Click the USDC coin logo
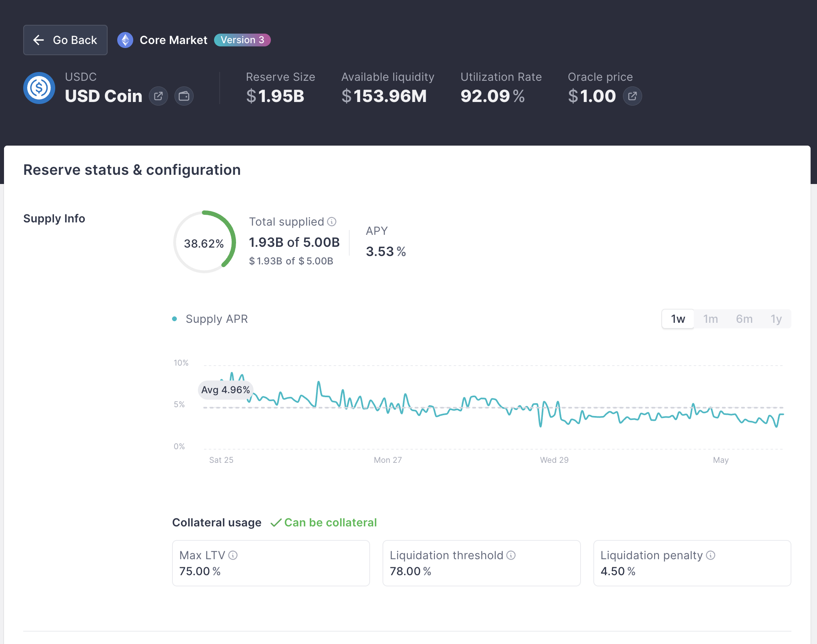This screenshot has width=817, height=644. [39, 88]
